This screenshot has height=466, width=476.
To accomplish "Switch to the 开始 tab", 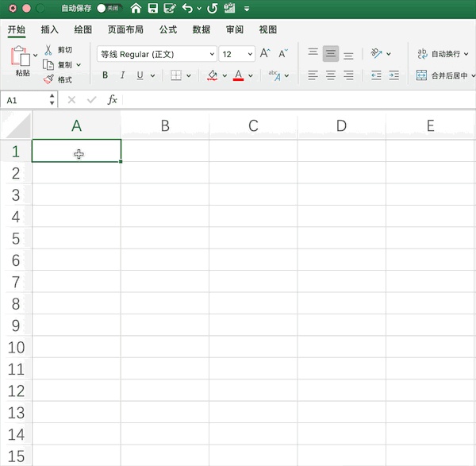I will tap(17, 29).
